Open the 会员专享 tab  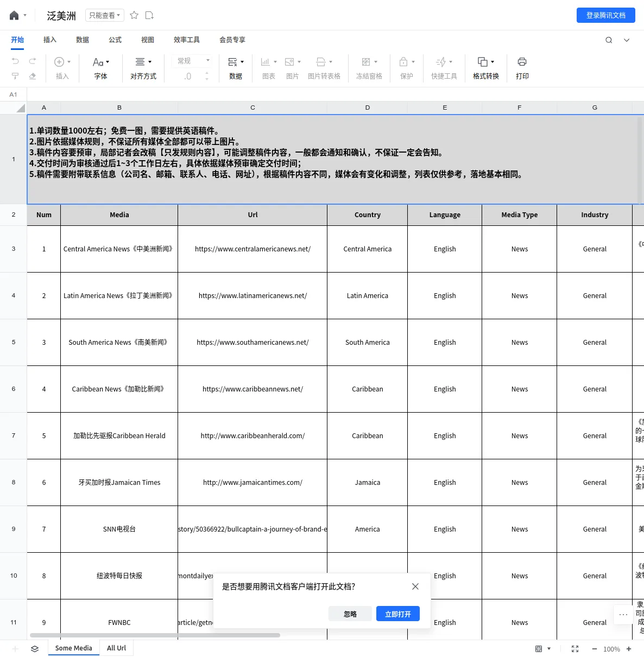pyautogui.click(x=232, y=40)
